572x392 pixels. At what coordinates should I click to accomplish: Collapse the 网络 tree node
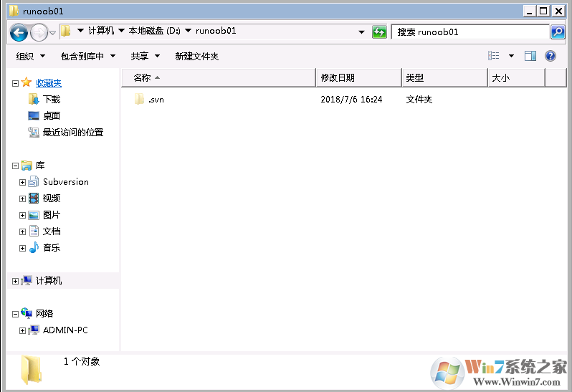(x=15, y=314)
